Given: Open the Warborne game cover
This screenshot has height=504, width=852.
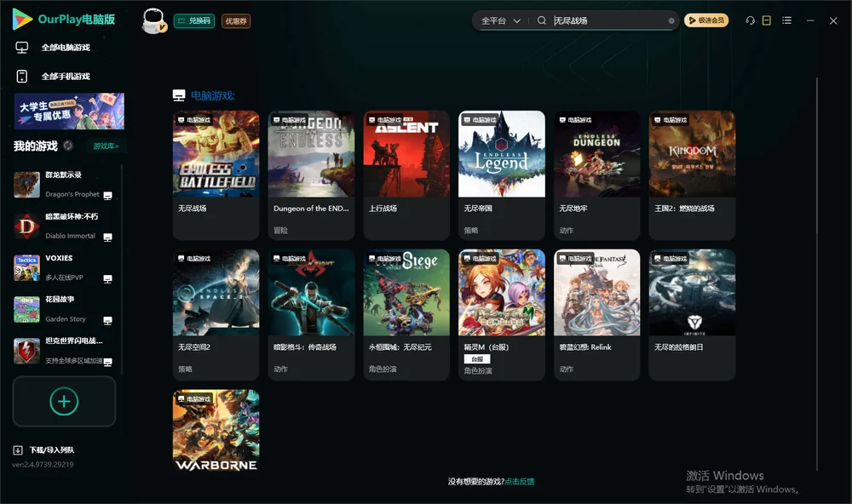Looking at the screenshot, I should (216, 431).
